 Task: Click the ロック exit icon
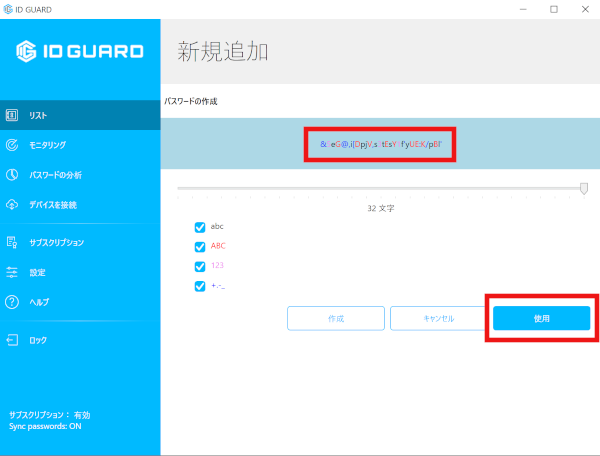12,340
